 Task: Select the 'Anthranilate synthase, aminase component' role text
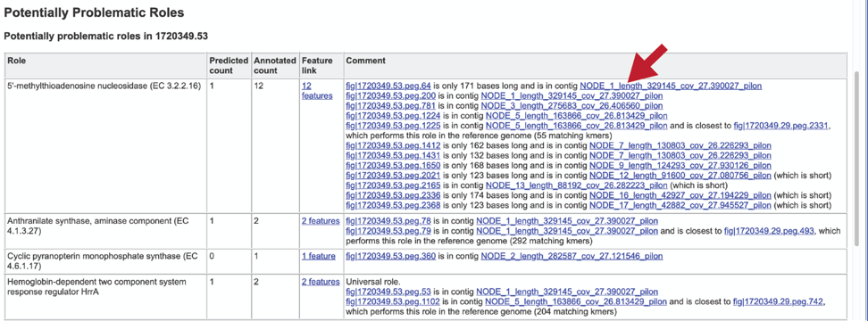coord(97,226)
